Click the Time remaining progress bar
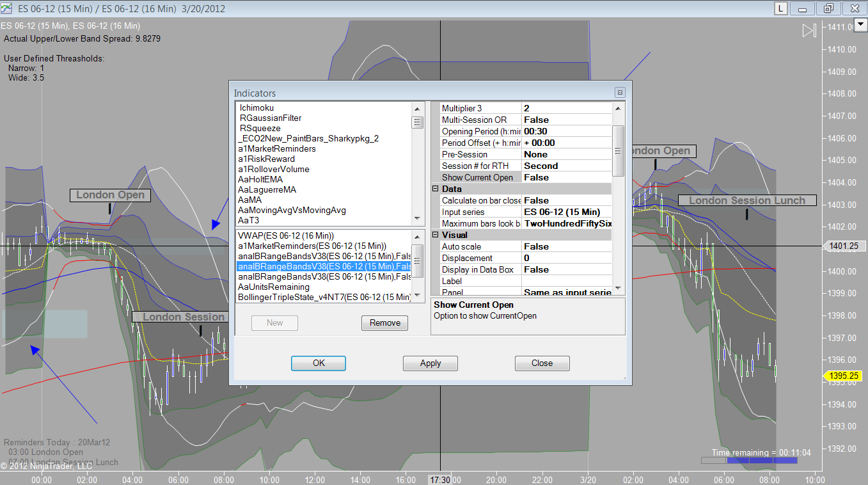This screenshot has height=485, width=868. pyautogui.click(x=749, y=460)
